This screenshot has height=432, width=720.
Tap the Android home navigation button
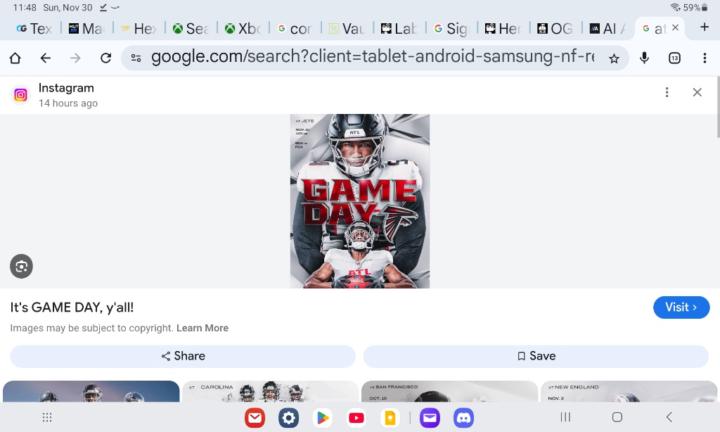[x=617, y=417]
